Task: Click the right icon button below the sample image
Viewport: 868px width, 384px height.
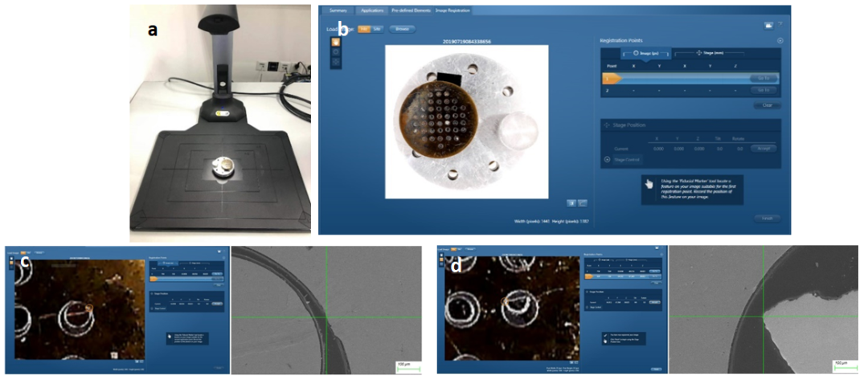Action: [x=582, y=203]
